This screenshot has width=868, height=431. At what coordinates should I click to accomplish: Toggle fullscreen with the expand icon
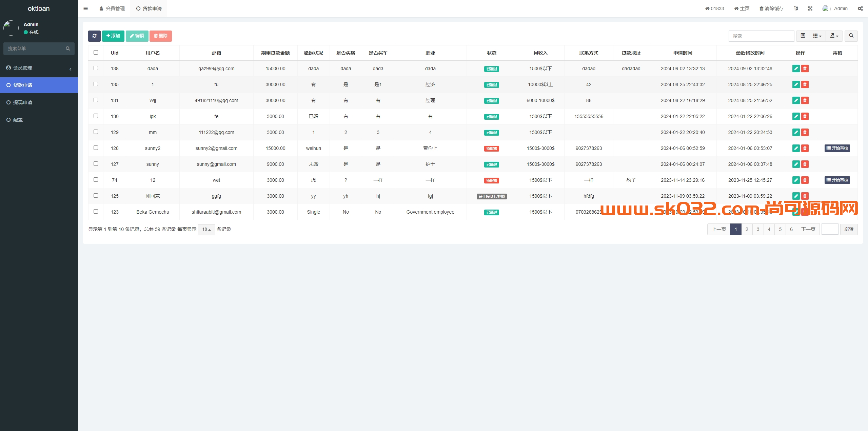pos(810,8)
